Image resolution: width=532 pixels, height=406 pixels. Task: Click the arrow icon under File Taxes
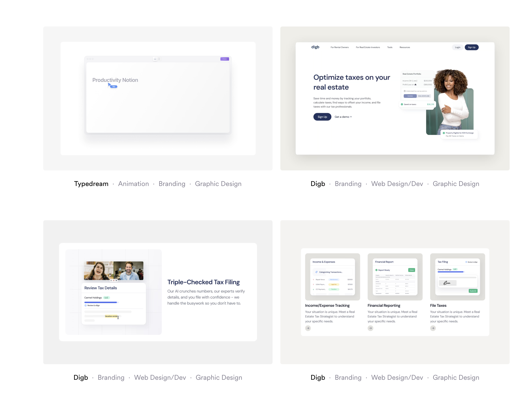(433, 328)
